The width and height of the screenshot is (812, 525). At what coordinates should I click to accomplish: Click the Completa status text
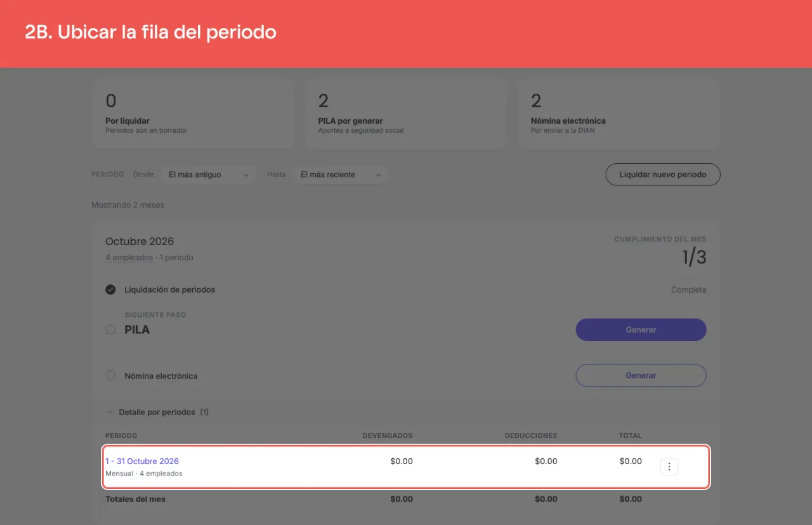tap(689, 289)
